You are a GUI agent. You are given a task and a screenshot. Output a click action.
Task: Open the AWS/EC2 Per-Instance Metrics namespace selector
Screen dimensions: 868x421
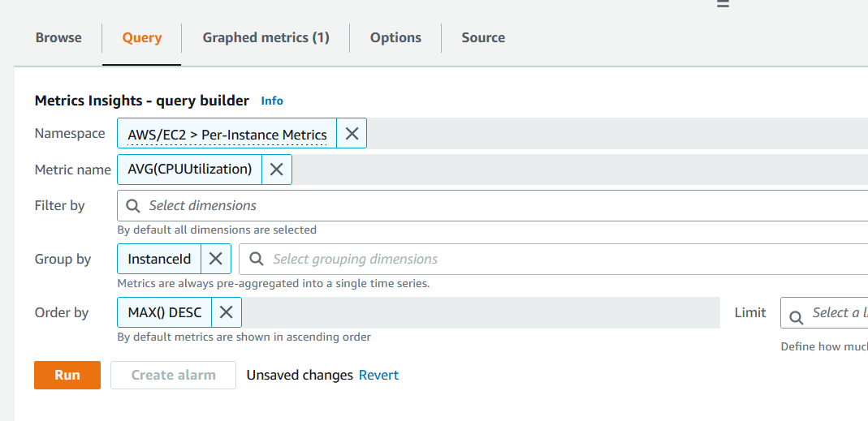tap(227, 134)
